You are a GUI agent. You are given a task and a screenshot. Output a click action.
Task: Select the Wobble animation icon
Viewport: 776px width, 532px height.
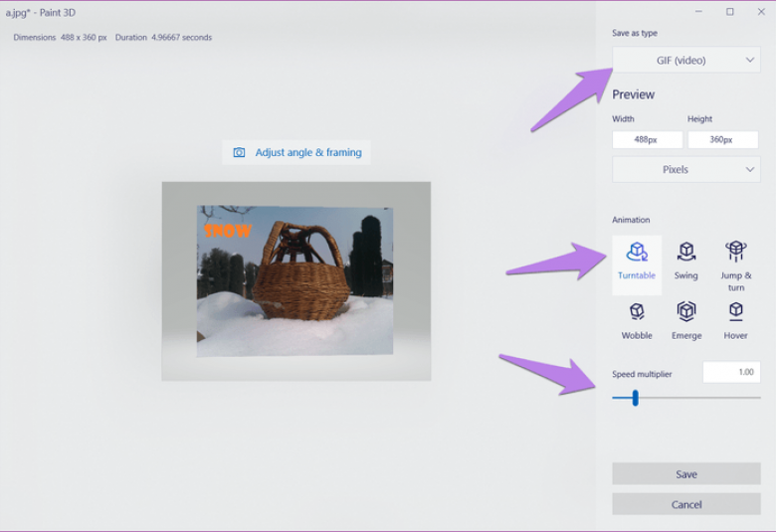click(637, 312)
